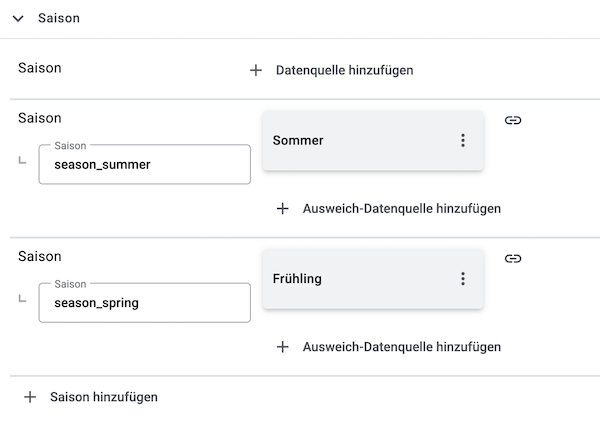This screenshot has width=600, height=425.
Task: Open three-dot menu on Frühling card
Action: click(463, 279)
